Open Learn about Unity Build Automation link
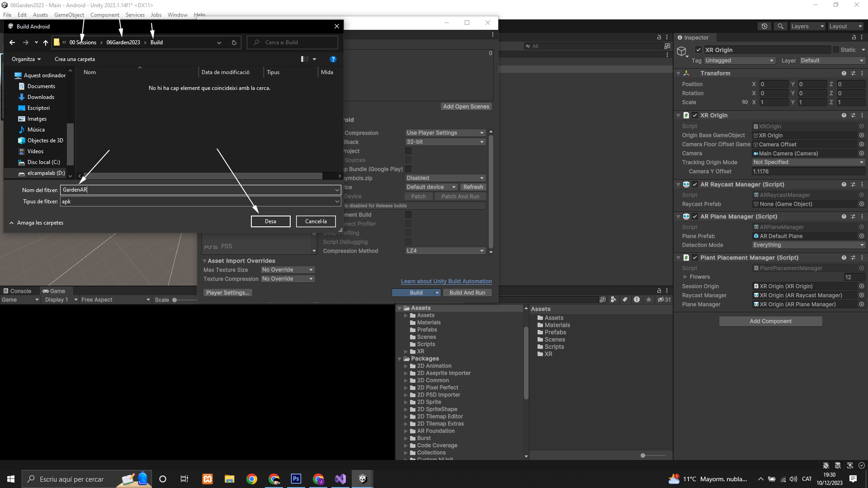The width and height of the screenshot is (868, 488). tap(446, 281)
